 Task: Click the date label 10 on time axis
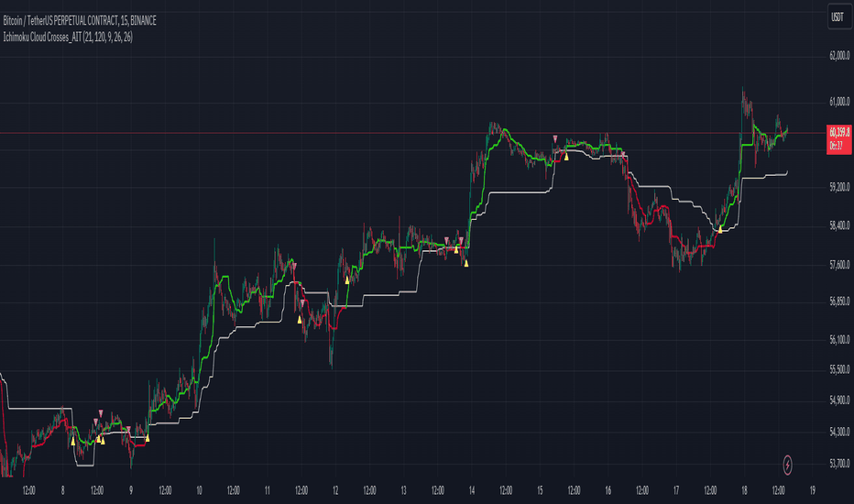point(199,490)
